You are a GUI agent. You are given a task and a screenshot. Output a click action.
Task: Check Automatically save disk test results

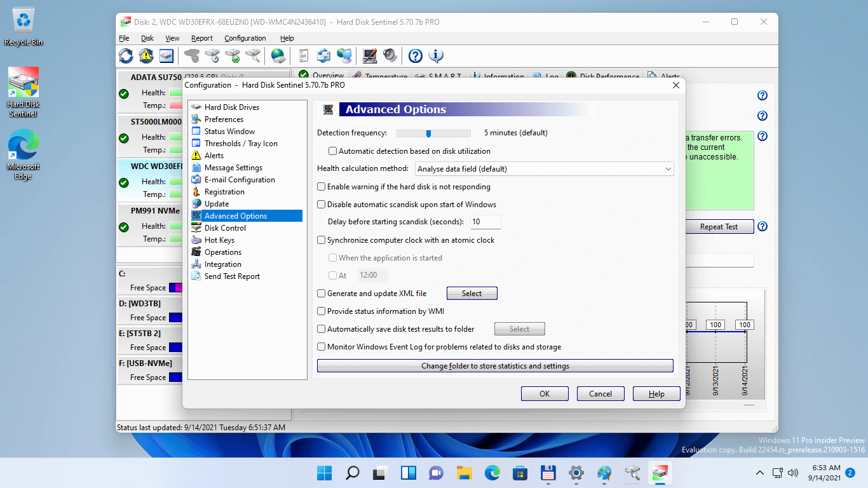(x=322, y=329)
